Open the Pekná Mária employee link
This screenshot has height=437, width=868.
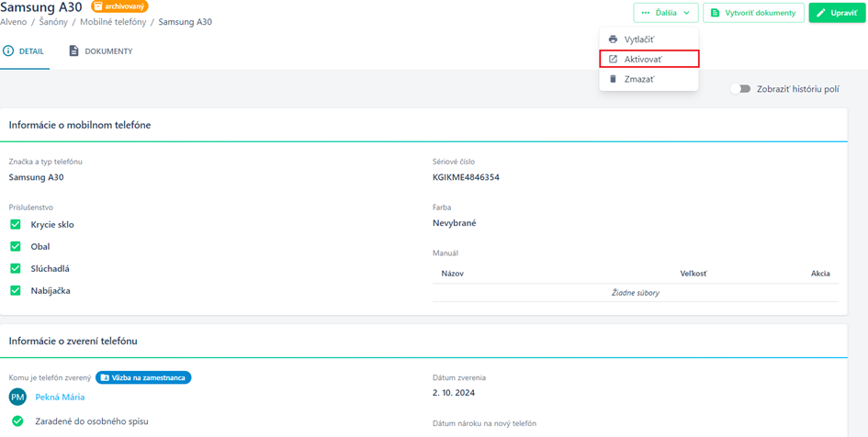60,398
